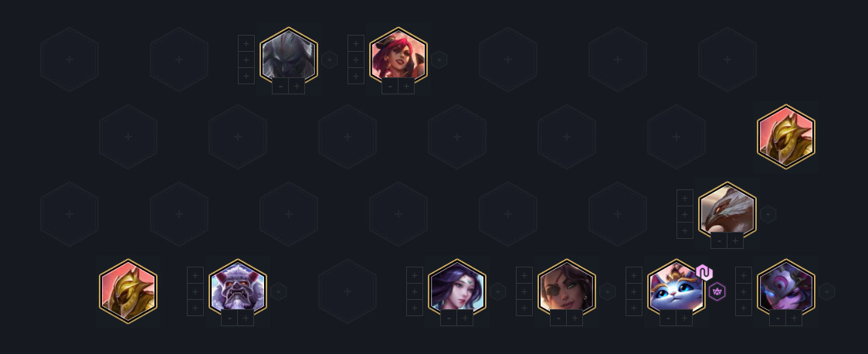Select the dark-haired woman with forehead gem

click(x=456, y=288)
